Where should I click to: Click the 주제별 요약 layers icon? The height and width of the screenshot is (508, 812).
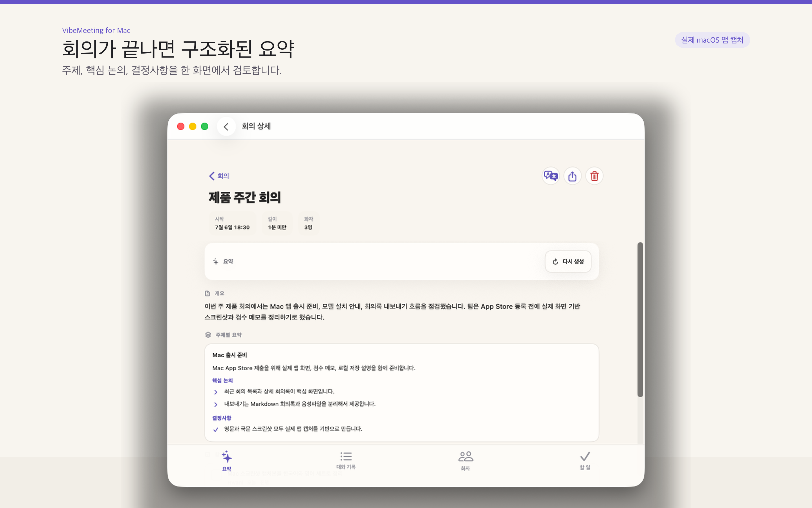(x=208, y=335)
